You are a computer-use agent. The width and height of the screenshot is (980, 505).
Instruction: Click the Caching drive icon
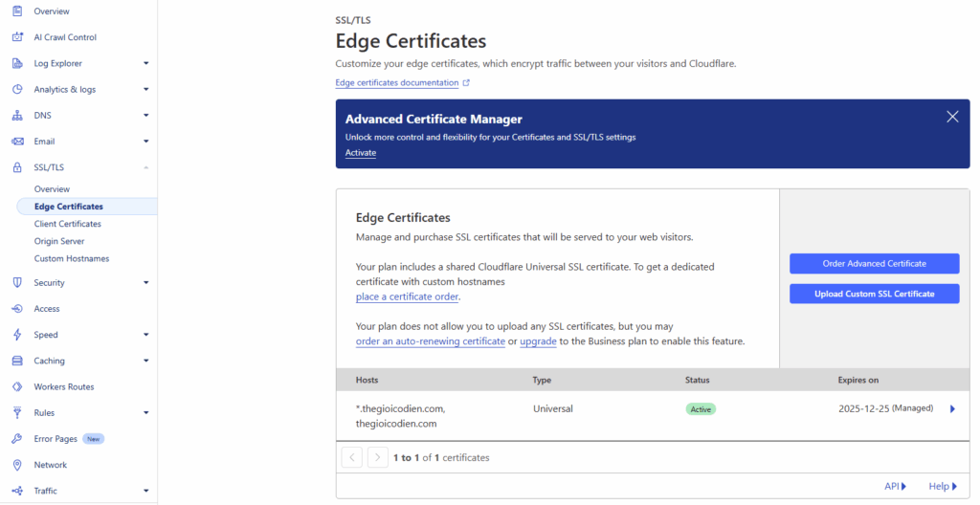pyautogui.click(x=16, y=361)
